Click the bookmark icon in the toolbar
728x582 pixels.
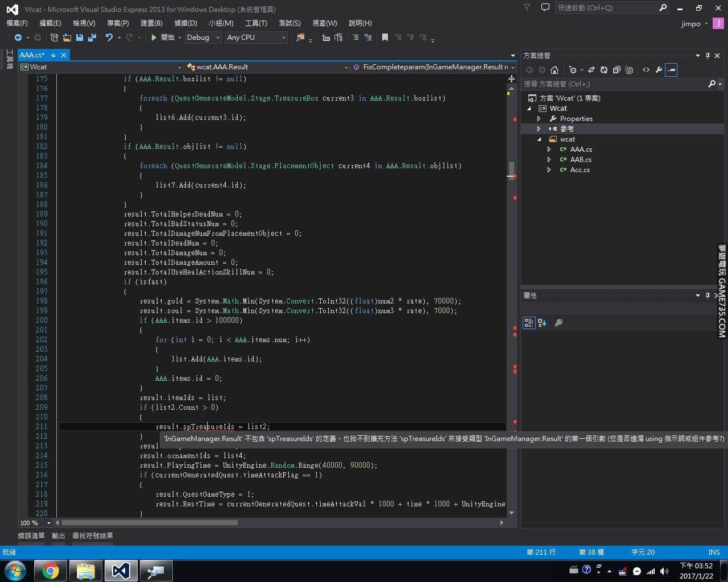click(x=385, y=38)
